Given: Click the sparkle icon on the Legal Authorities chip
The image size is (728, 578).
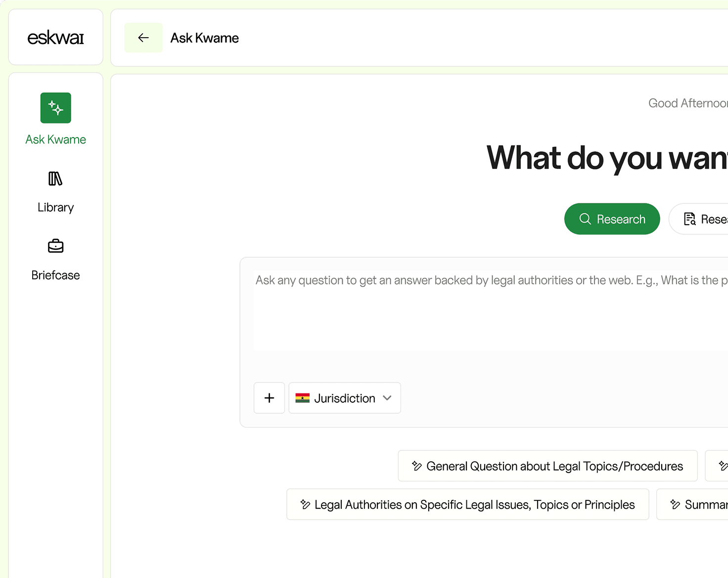Looking at the screenshot, I should coord(305,504).
